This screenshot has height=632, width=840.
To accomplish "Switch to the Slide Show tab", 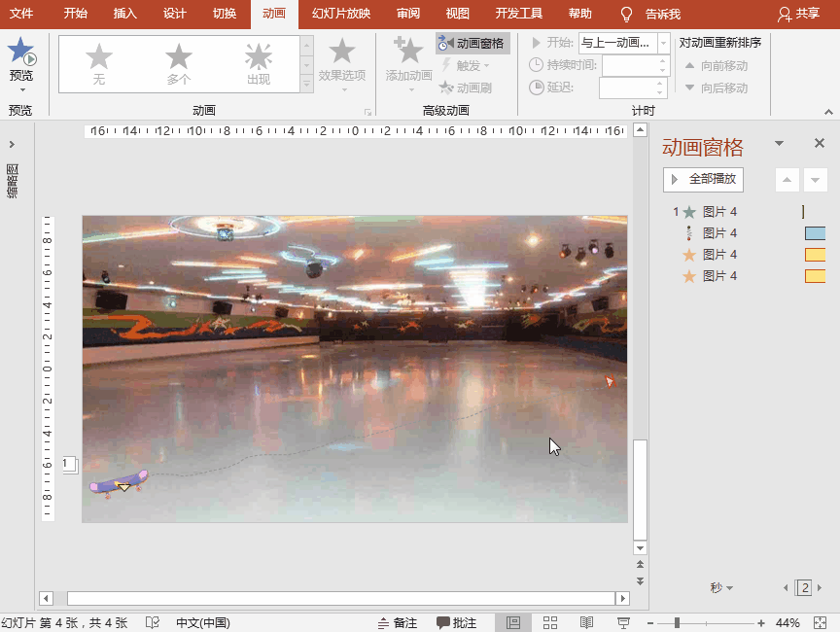I will [341, 14].
